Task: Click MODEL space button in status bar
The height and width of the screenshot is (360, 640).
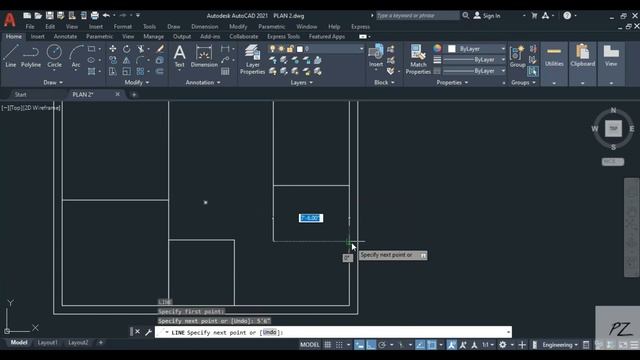Action: point(310,345)
